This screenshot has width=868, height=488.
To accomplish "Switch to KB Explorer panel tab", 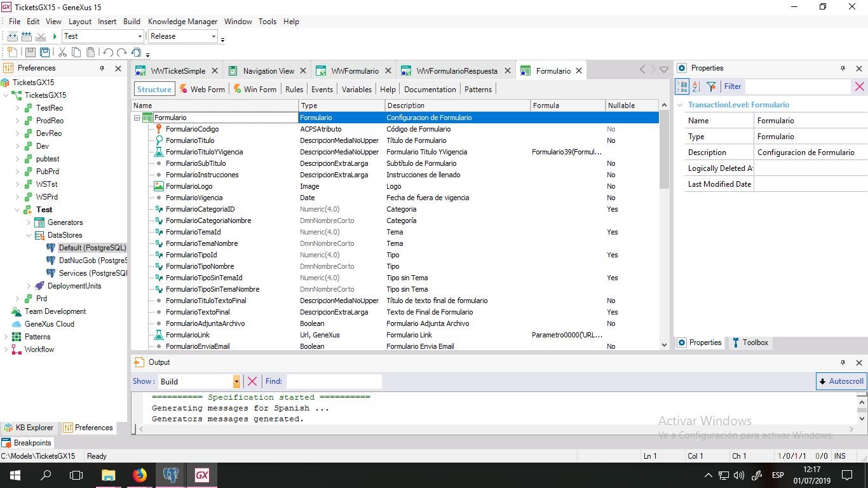I will coord(29,428).
